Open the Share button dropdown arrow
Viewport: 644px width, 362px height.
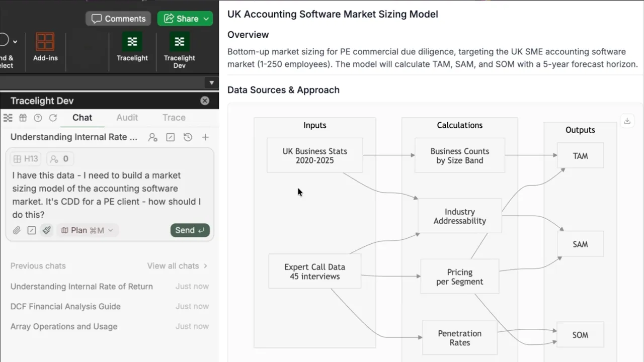pos(206,19)
